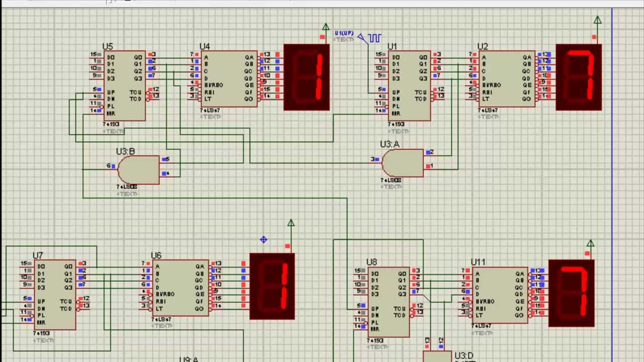
Task: Click the U6 reference label
Action: click(156, 256)
